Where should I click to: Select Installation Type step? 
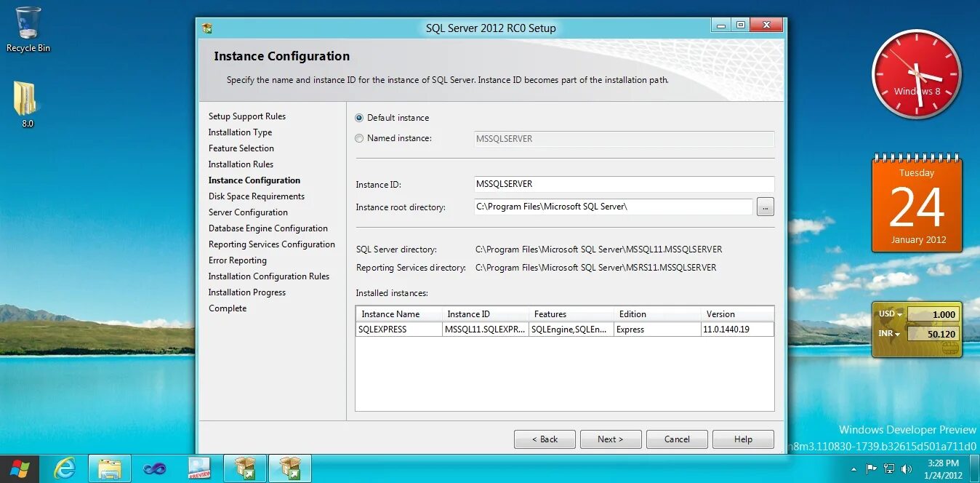(x=240, y=132)
